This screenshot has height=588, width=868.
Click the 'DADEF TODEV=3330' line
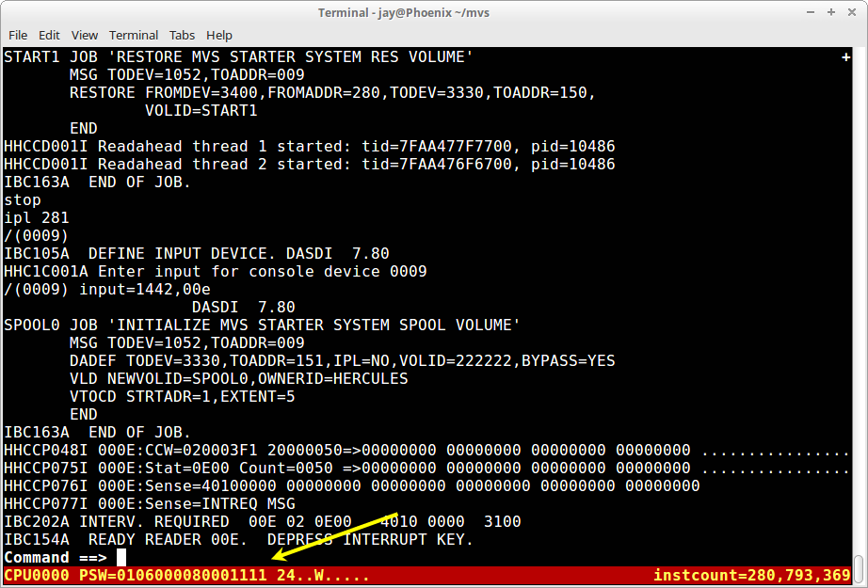tap(342, 360)
